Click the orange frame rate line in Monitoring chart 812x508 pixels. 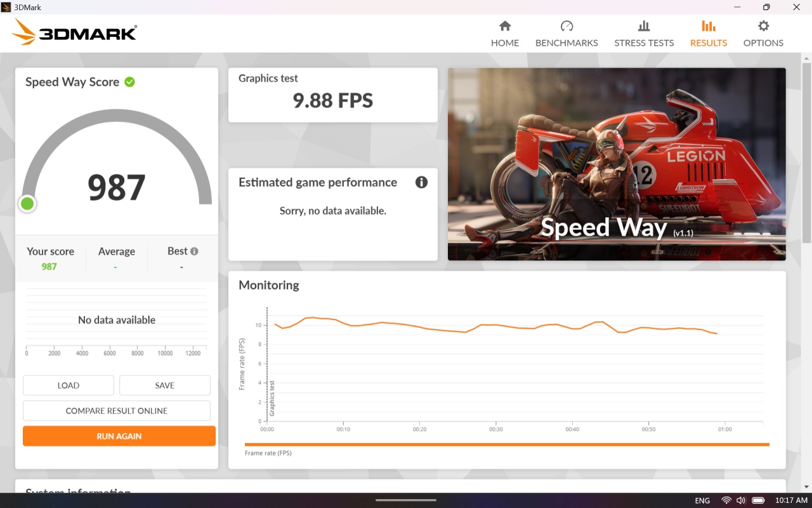[495, 325]
